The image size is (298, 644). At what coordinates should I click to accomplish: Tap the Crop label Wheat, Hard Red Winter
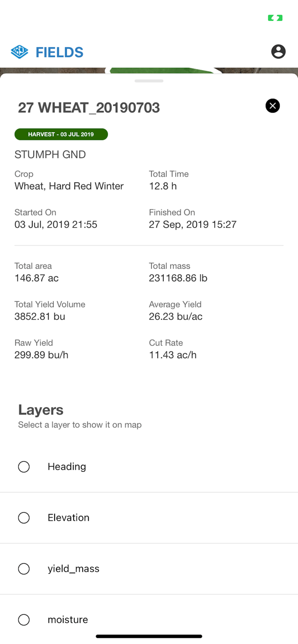[69, 186]
